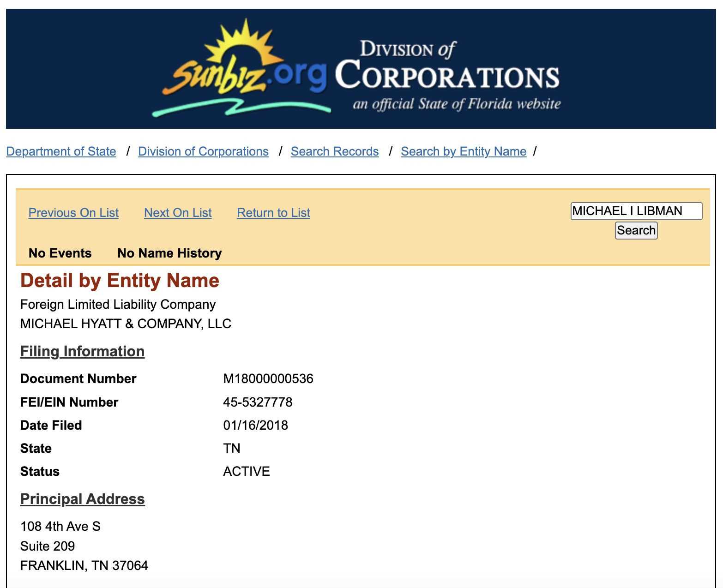
Task: Go to the Division of Corporations link
Action: [x=203, y=151]
